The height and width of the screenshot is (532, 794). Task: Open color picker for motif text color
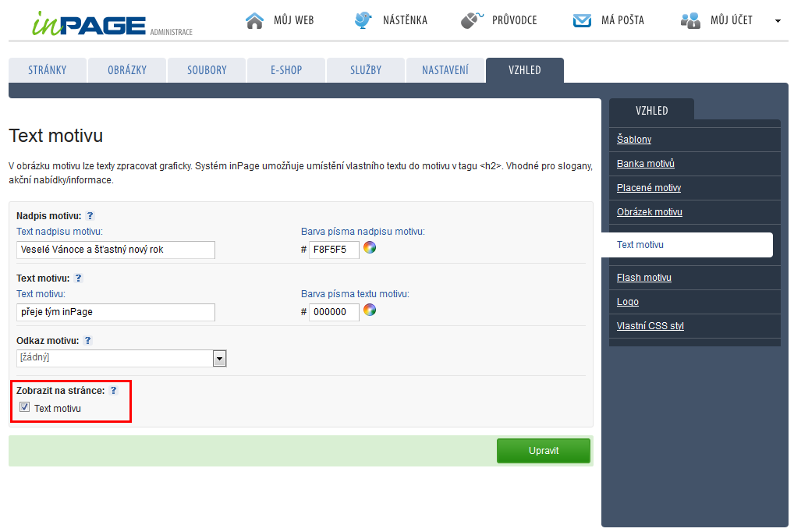click(x=370, y=310)
